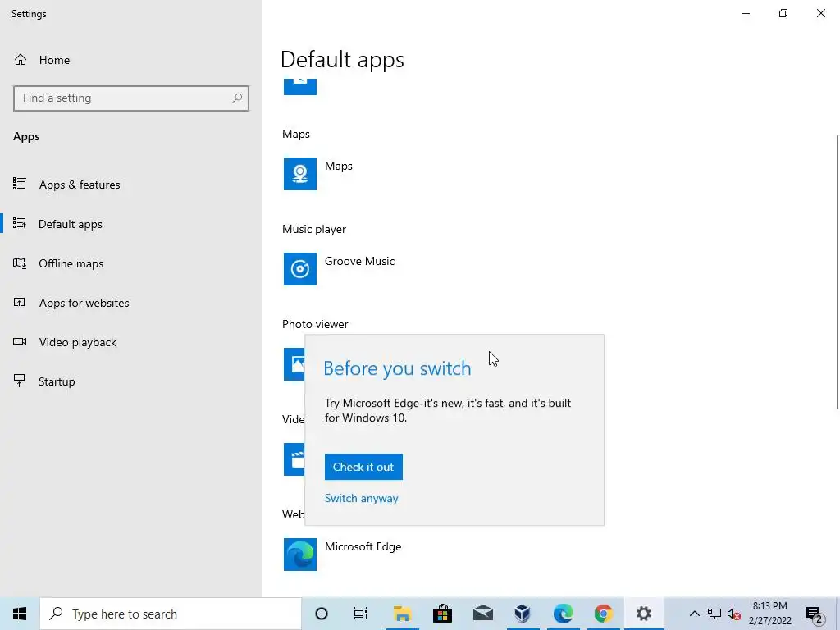This screenshot has width=840, height=630.
Task: Close the Settings window
Action: [x=820, y=13]
